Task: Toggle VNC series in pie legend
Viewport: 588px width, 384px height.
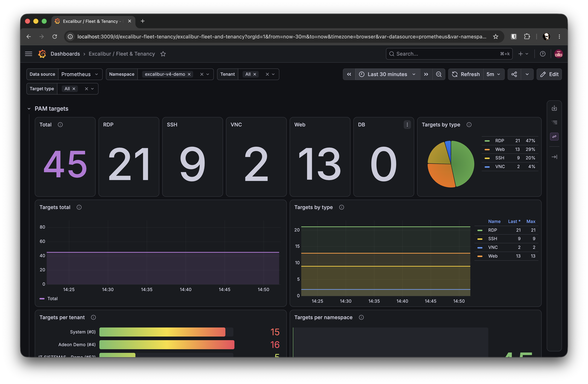Action: tap(500, 166)
